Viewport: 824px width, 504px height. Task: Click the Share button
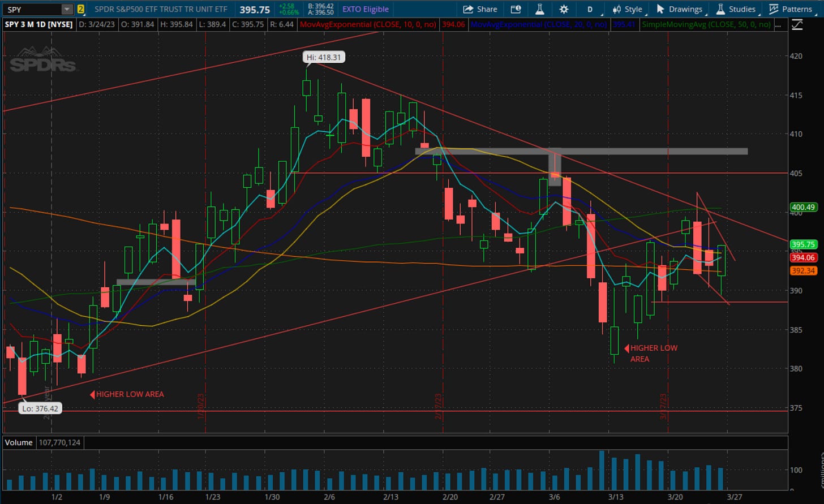[x=480, y=9]
